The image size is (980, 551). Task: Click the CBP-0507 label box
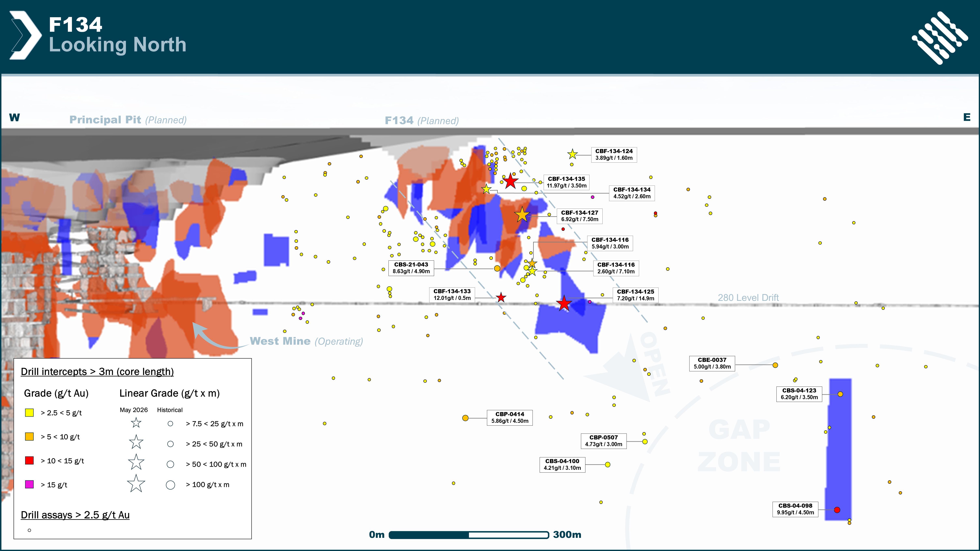(604, 441)
